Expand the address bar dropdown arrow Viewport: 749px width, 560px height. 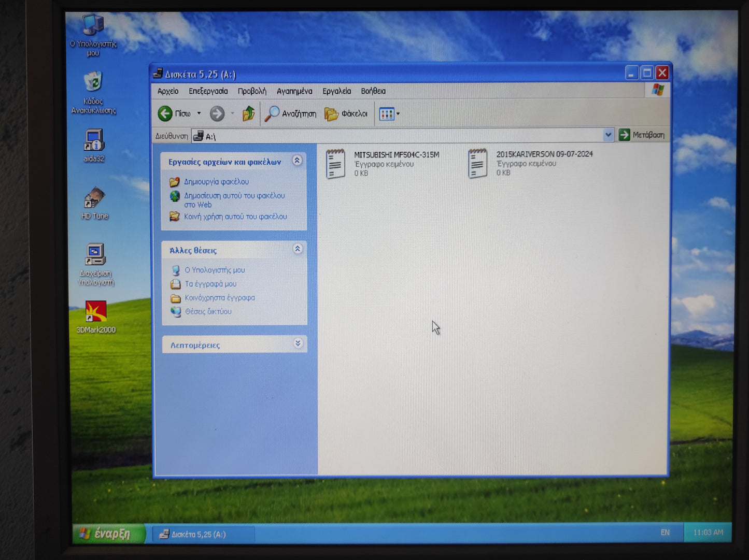pos(608,135)
